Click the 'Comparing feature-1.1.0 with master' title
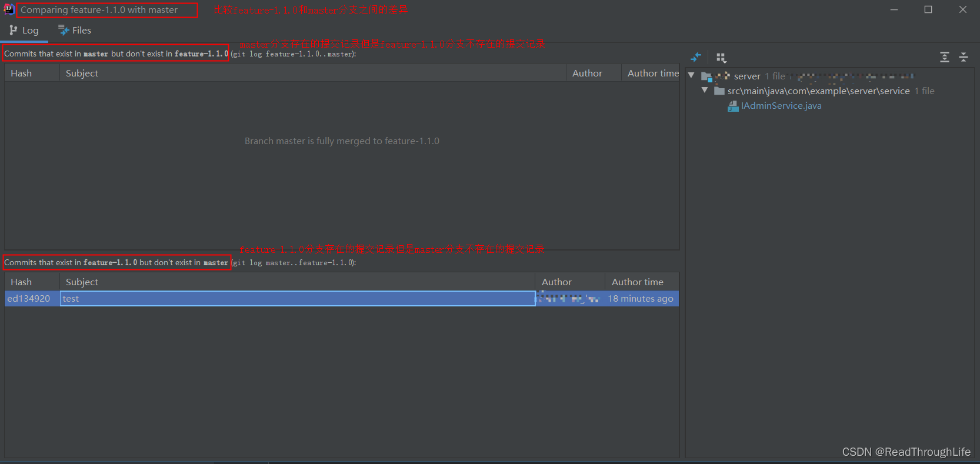Viewport: 980px width, 464px height. 99,10
